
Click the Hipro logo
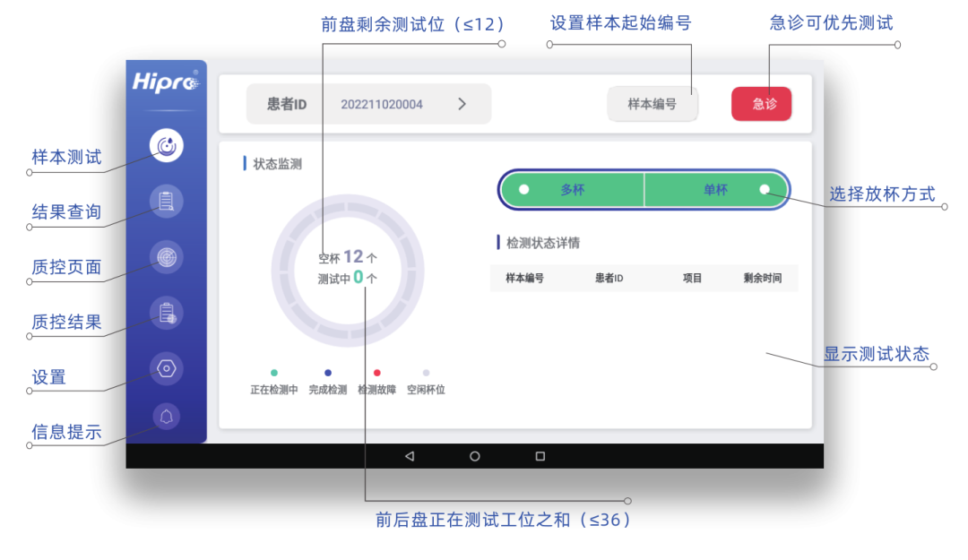point(166,82)
